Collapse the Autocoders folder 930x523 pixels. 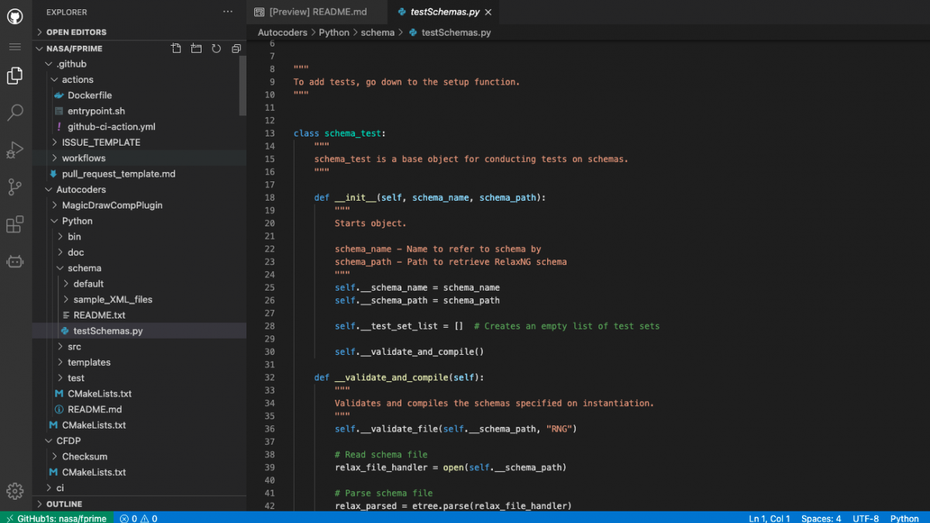click(x=80, y=189)
